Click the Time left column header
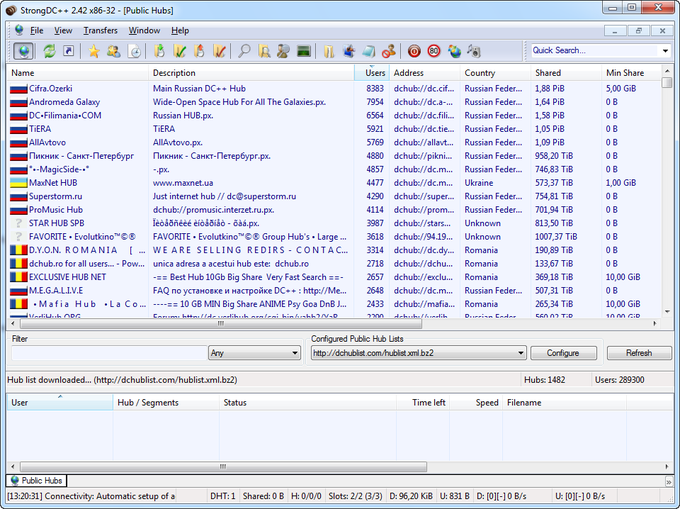The height and width of the screenshot is (509, 680). 423,402
